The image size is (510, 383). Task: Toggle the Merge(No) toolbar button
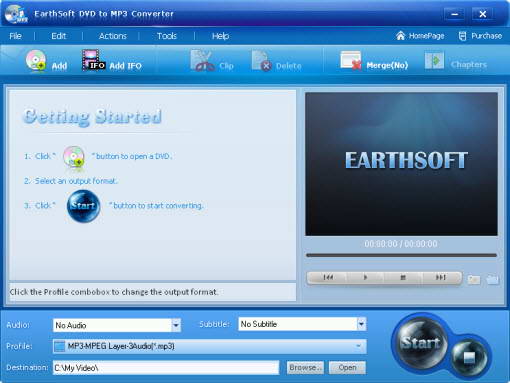tap(374, 61)
